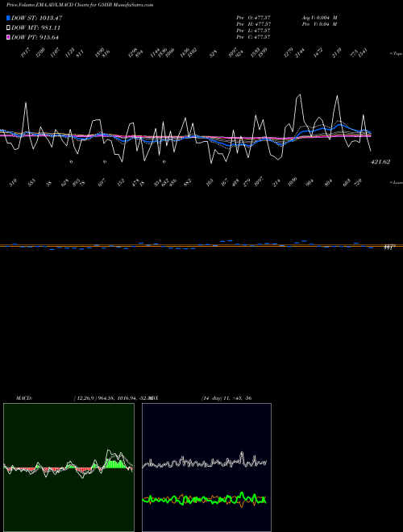Click the 'Pre V: 0.04 M' volume text
The width and height of the screenshot is (403, 532).
point(319,24)
